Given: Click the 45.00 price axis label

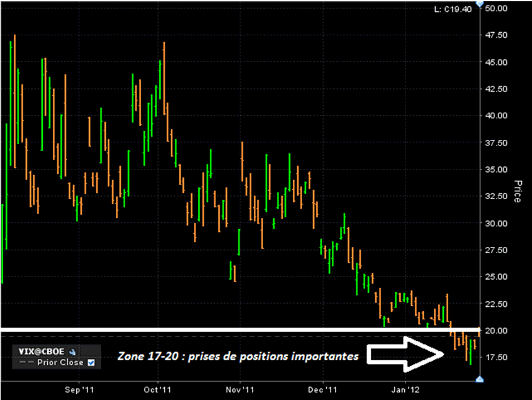Looking at the screenshot, I should point(496,62).
